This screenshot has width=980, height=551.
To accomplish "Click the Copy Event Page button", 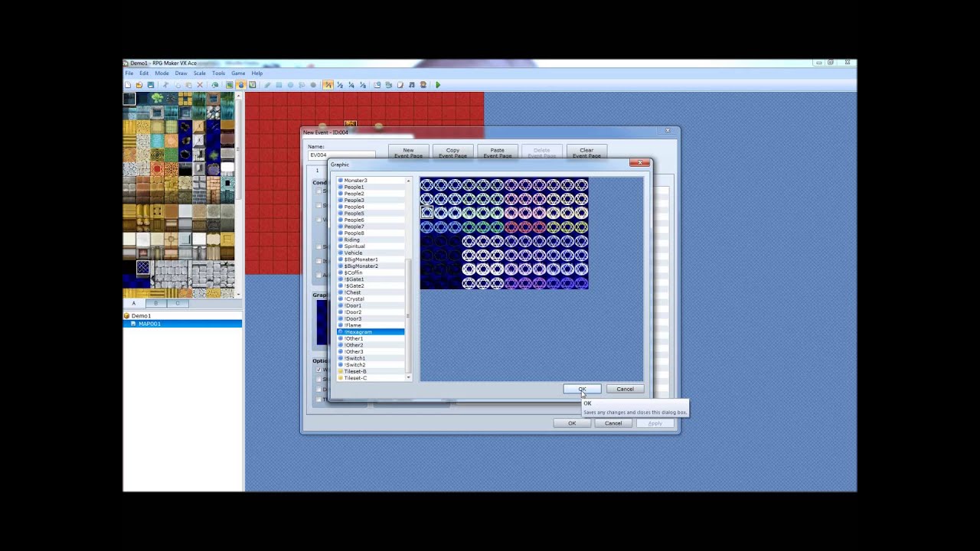I will (x=452, y=152).
